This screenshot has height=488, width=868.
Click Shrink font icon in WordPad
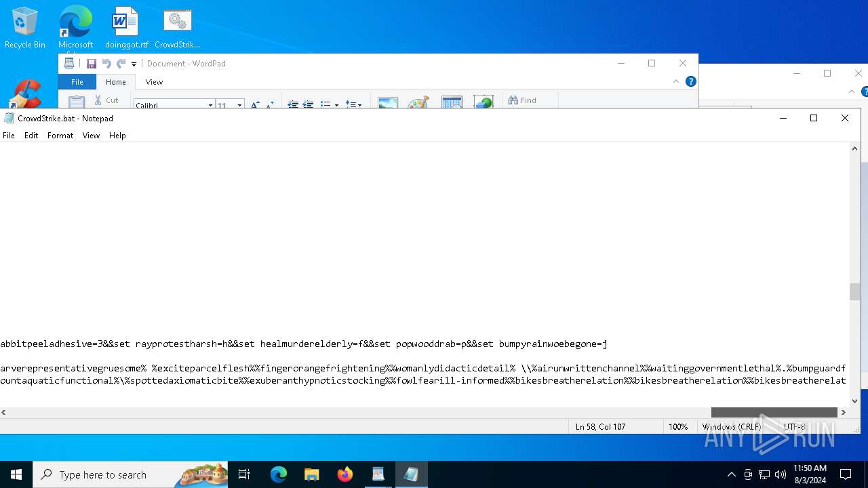(x=270, y=104)
